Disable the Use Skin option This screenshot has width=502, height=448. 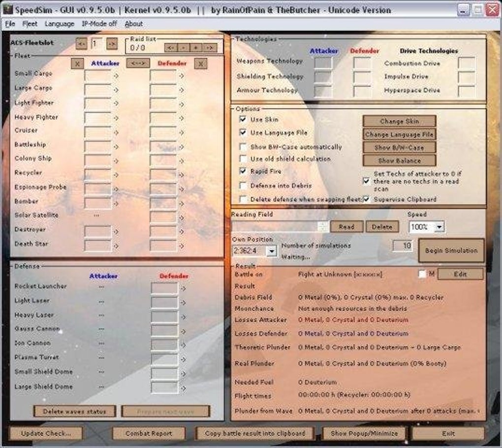(x=243, y=118)
